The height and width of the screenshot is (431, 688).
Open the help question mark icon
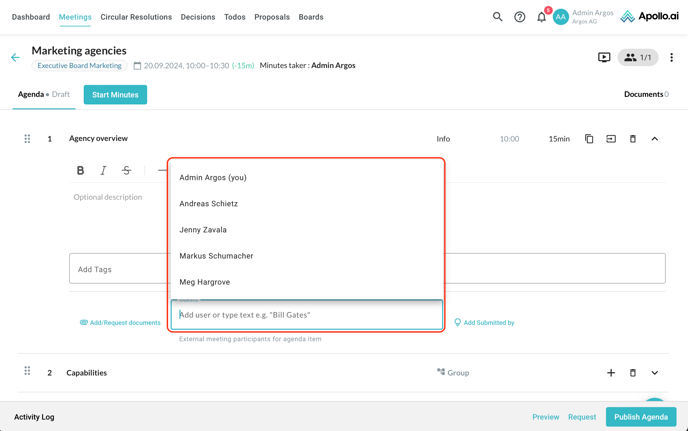[519, 17]
